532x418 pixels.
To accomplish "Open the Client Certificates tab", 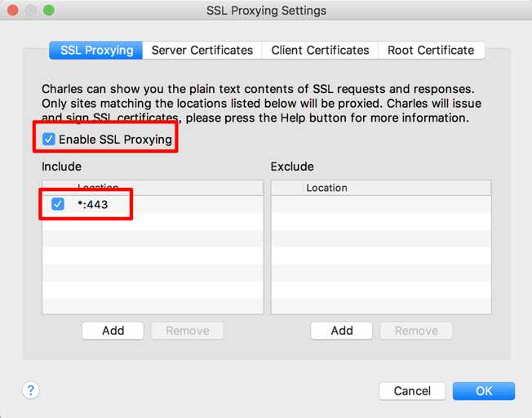I will 320,51.
